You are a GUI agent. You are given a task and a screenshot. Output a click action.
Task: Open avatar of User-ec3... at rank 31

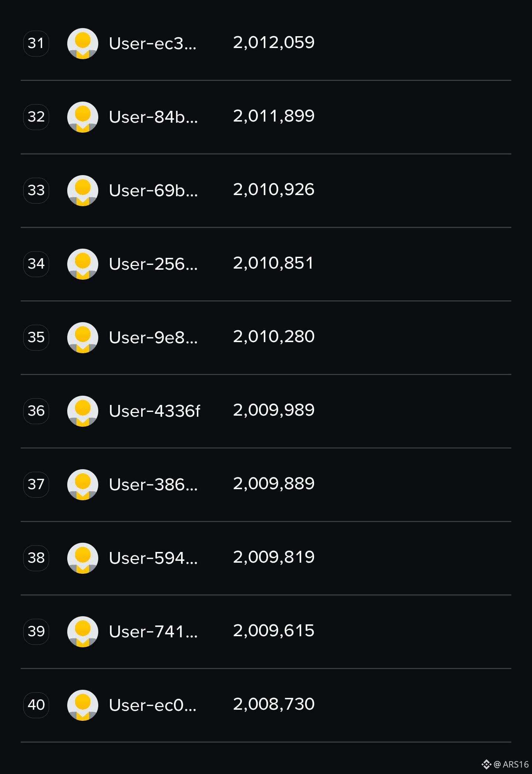pos(82,43)
